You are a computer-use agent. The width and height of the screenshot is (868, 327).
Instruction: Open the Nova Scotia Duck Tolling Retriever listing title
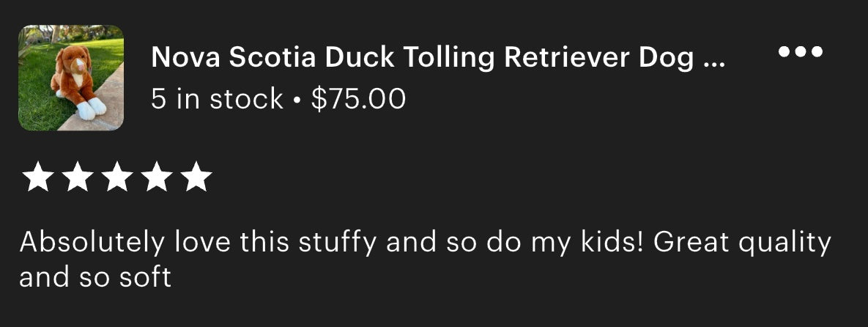tap(437, 57)
